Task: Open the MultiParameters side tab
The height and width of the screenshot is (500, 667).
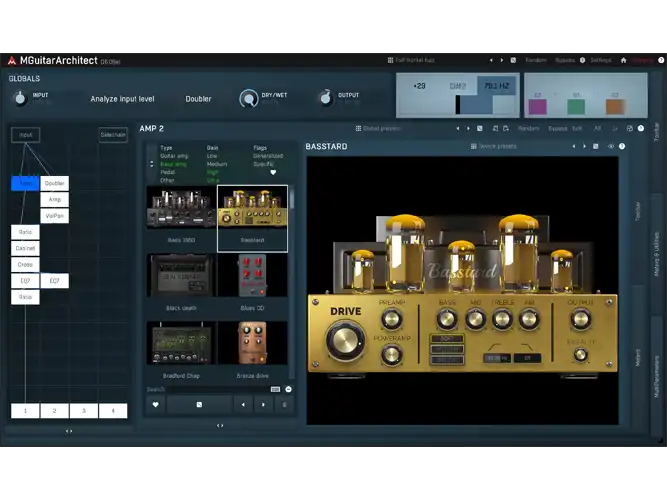Action: click(x=657, y=377)
